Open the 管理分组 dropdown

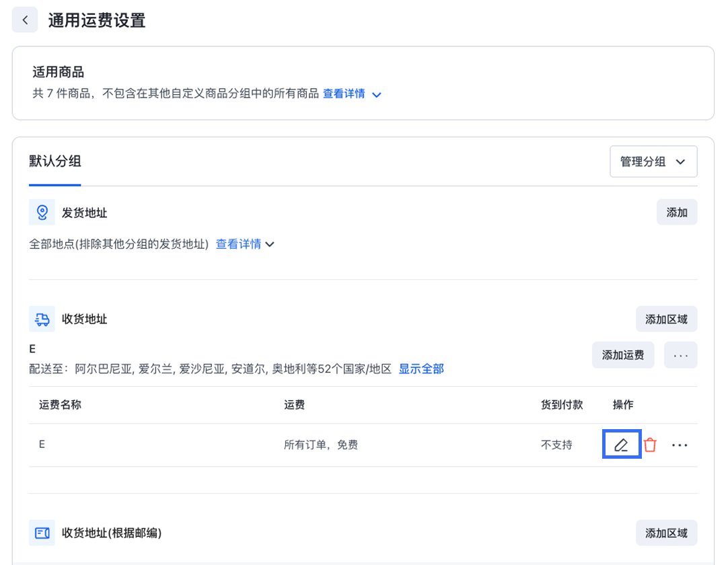coord(653,161)
